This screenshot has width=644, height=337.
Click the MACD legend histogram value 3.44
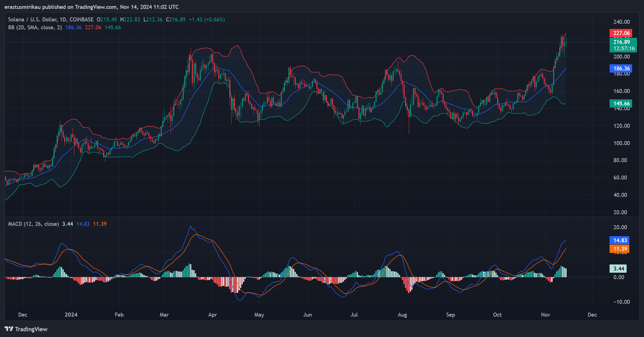click(68, 224)
